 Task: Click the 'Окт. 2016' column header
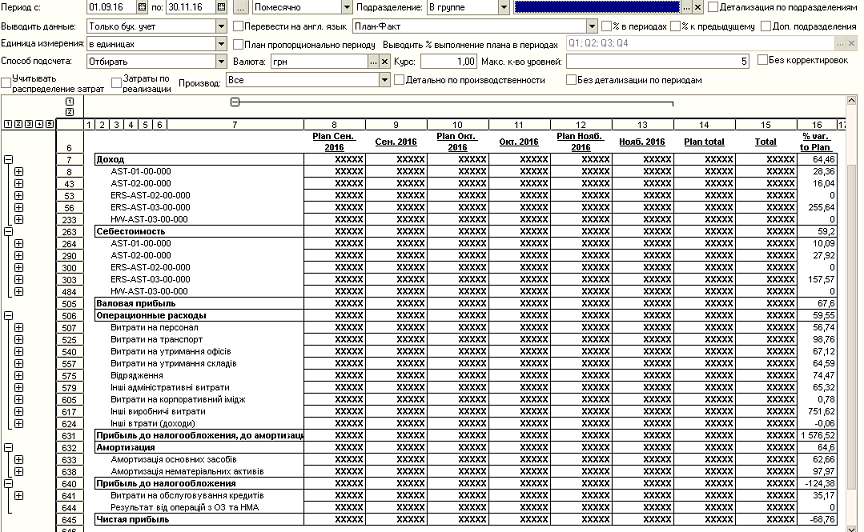tap(519, 142)
